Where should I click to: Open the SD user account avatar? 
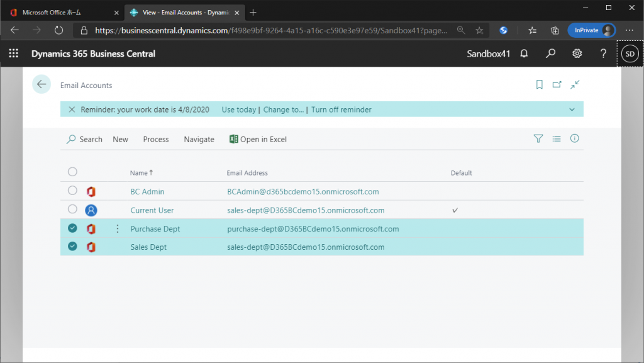630,54
